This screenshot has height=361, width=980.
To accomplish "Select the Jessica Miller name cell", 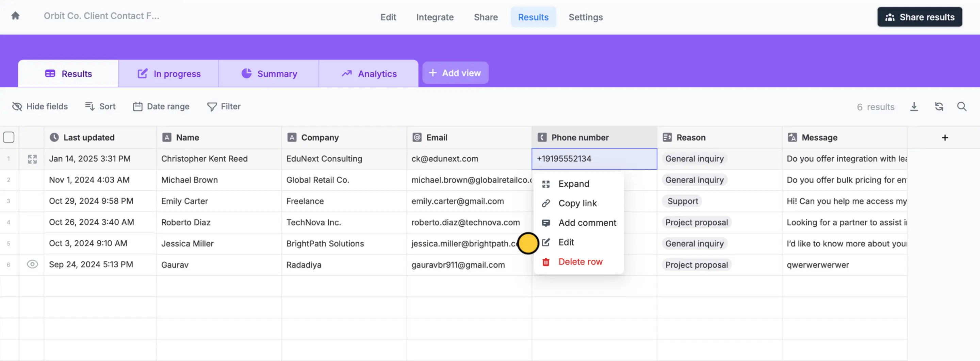I will pos(219,244).
